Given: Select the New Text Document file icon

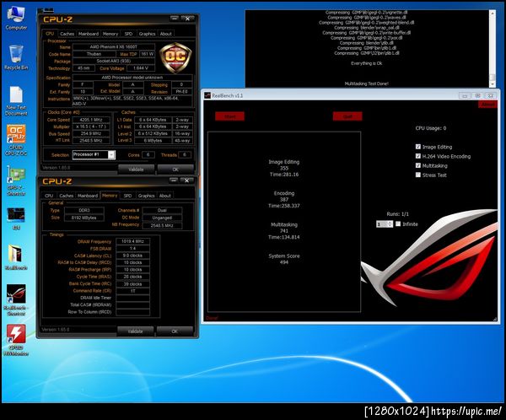Looking at the screenshot, I should 16,101.
